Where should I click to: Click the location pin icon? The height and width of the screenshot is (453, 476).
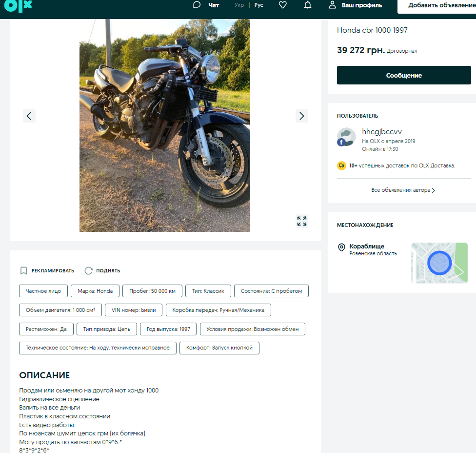coord(341,247)
